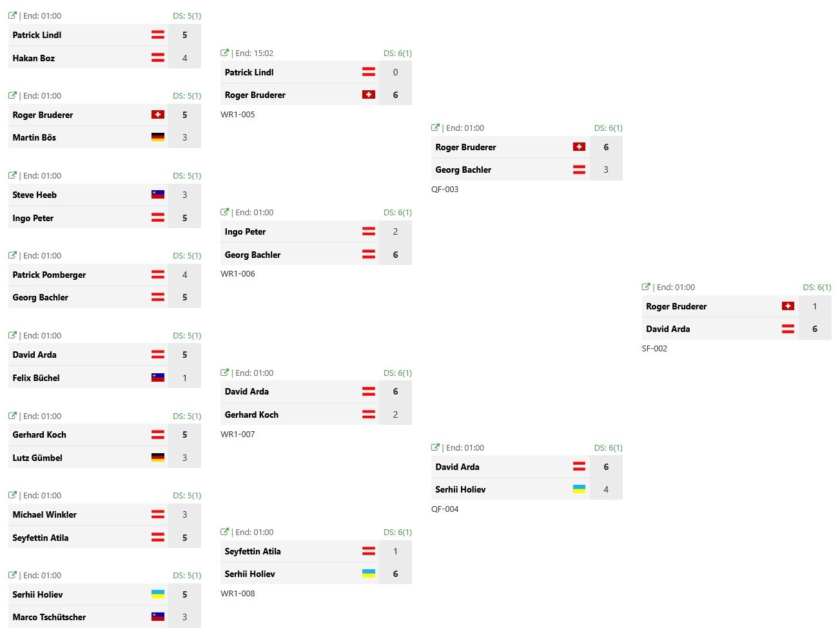Open external link icon for Patrick Lindl vs Hakan Boz match
The image size is (840, 635).
click(12, 15)
